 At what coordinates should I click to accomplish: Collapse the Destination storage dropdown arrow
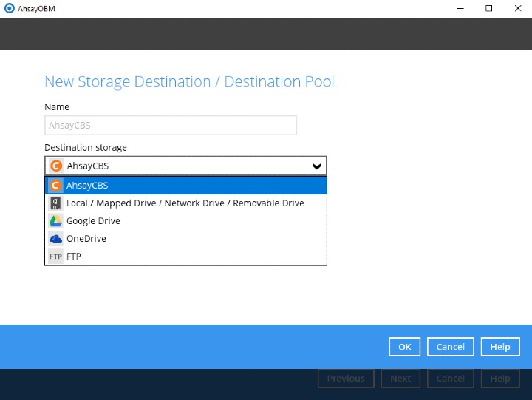click(316, 166)
